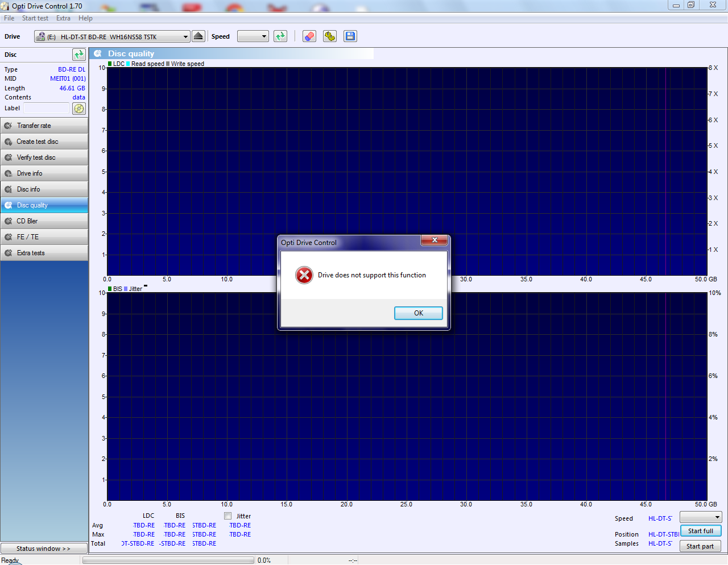Expand the Status window button
The width and height of the screenshot is (728, 565).
(44, 549)
